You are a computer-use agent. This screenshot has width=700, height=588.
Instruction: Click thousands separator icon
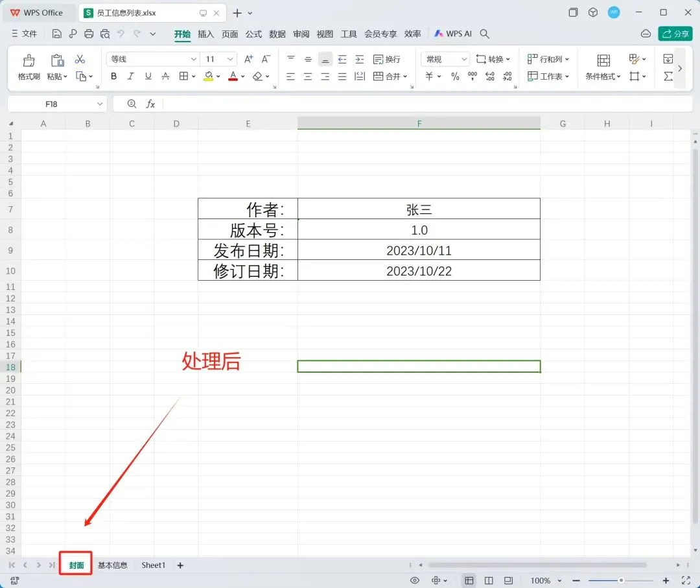tap(472, 76)
